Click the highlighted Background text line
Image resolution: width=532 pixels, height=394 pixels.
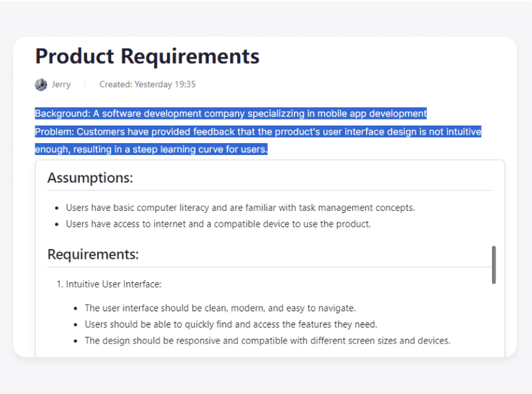[x=230, y=113]
